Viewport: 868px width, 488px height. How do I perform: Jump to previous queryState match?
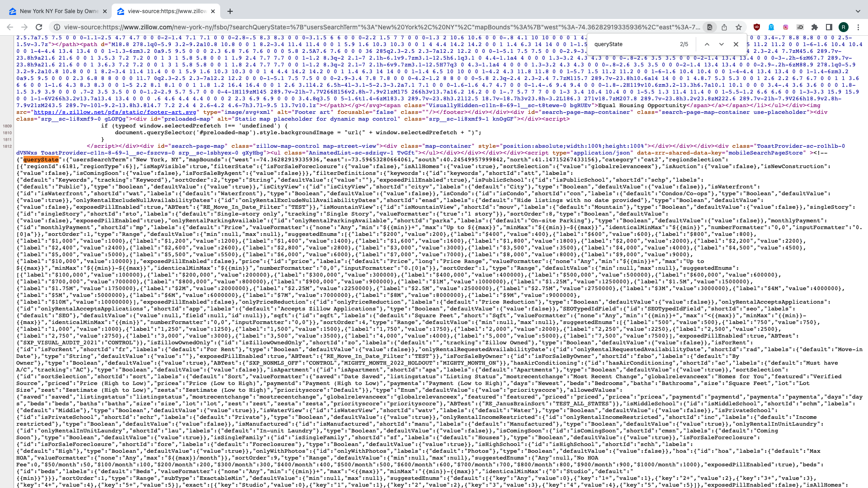(x=707, y=44)
